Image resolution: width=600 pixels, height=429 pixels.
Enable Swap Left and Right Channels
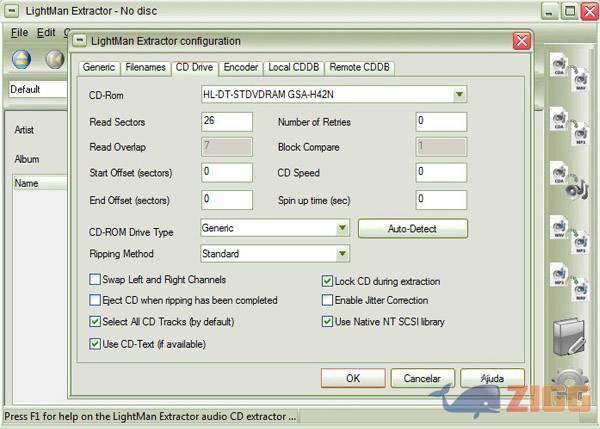[96, 280]
